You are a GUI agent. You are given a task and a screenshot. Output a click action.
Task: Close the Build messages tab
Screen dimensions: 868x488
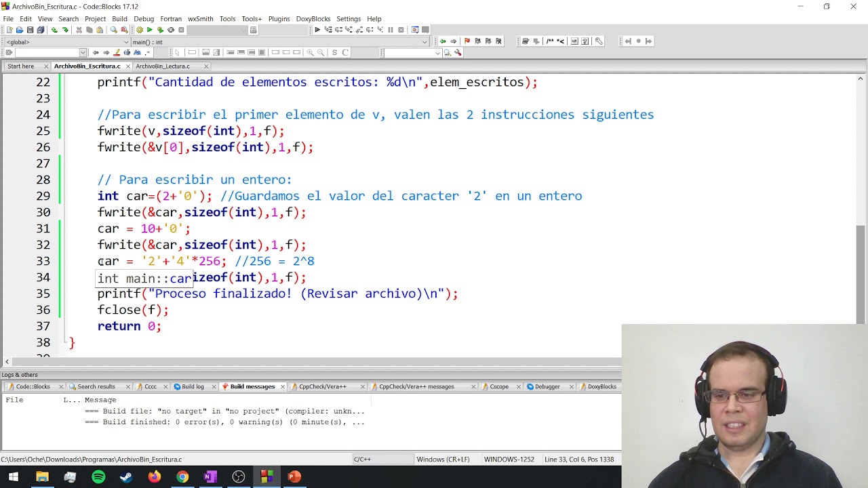pos(281,387)
